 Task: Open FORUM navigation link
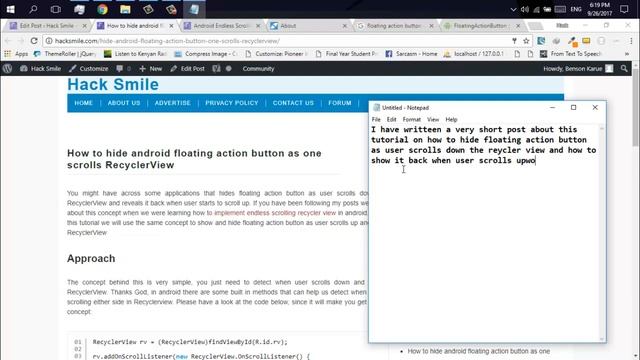340,103
